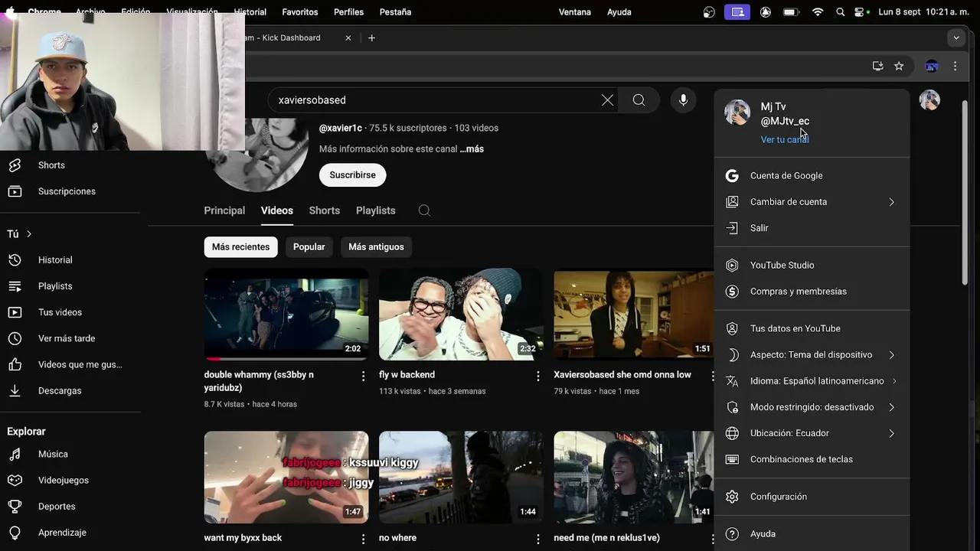The image size is (980, 551).
Task: Open options menu for double whammy video
Action: pyautogui.click(x=363, y=376)
